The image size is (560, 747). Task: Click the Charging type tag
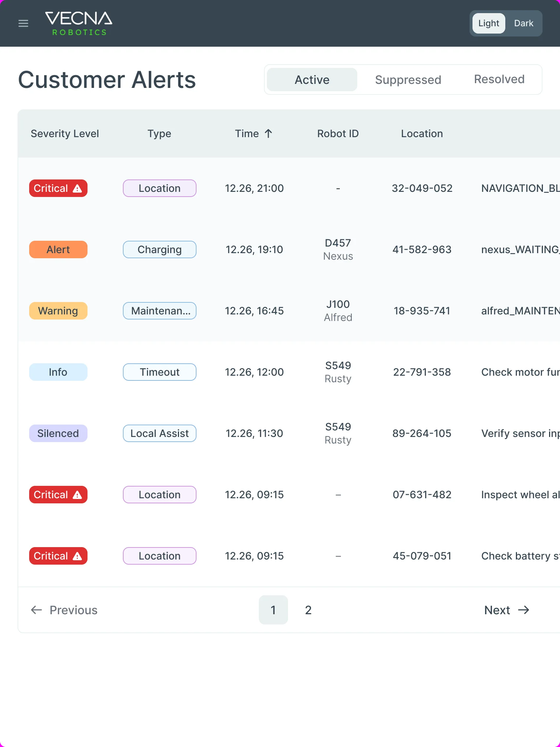[160, 249]
